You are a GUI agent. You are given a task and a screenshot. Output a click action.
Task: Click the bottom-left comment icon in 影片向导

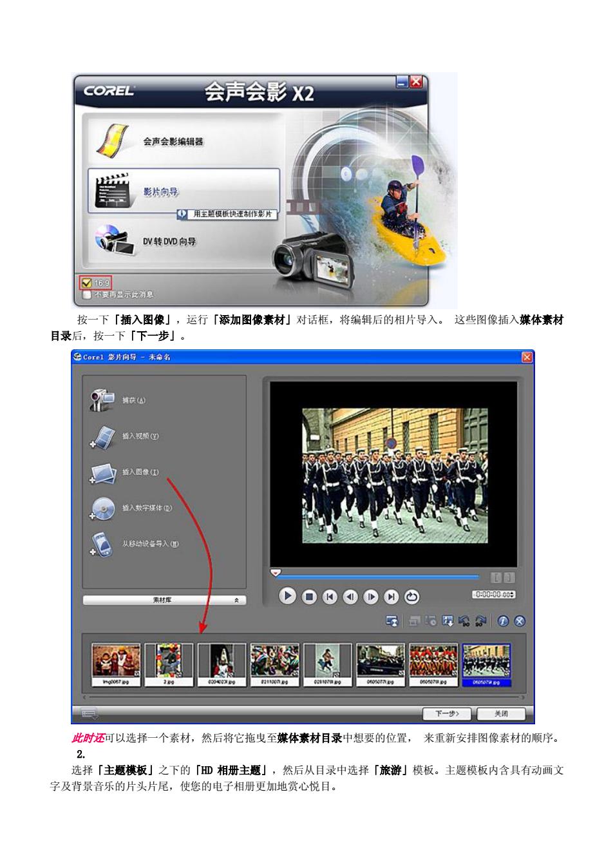(89, 714)
